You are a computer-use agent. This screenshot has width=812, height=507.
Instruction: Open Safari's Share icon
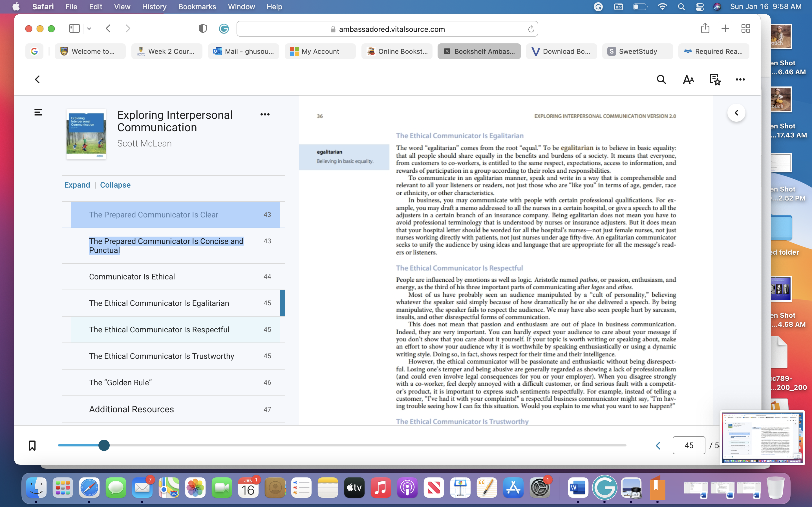pos(705,28)
